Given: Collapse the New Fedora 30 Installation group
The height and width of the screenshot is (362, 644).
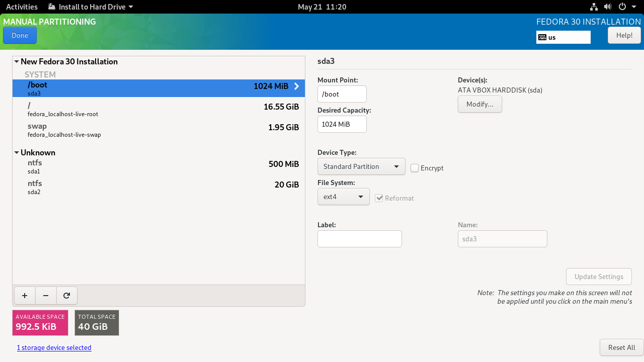Looking at the screenshot, I should [17, 62].
